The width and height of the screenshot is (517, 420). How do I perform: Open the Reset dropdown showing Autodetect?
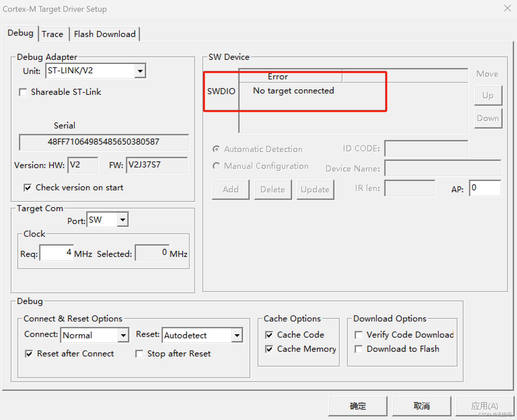(x=236, y=335)
